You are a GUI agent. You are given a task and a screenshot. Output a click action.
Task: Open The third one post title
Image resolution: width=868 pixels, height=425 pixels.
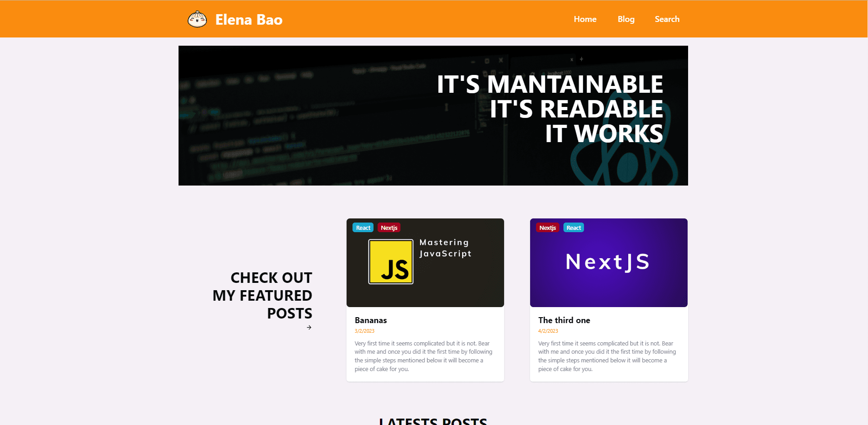pos(564,320)
